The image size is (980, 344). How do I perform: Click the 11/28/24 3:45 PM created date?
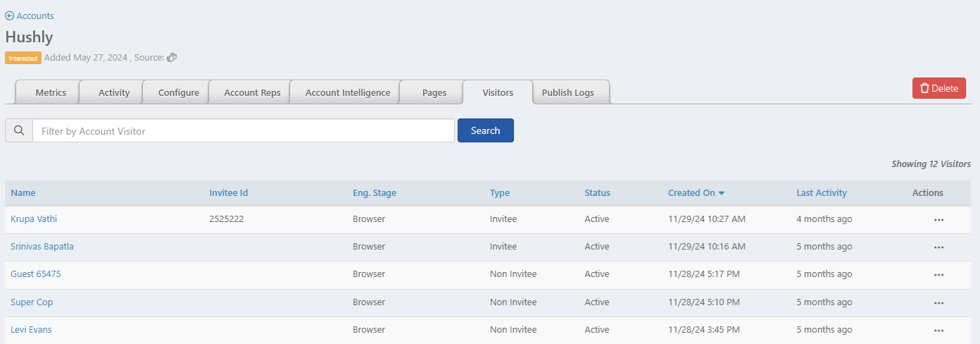coord(704,329)
